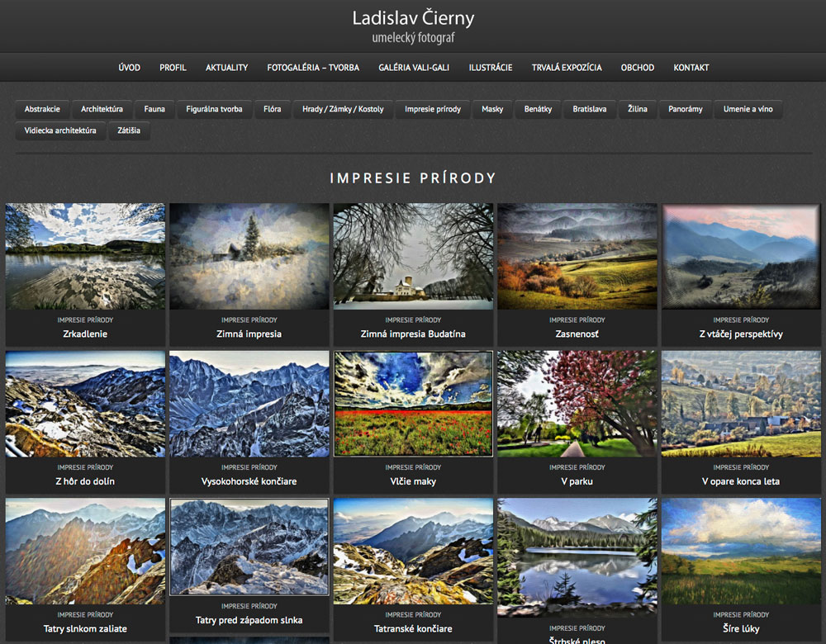Choose the Fauna category
Screen dimensions: 826x644
pyautogui.click(x=154, y=109)
